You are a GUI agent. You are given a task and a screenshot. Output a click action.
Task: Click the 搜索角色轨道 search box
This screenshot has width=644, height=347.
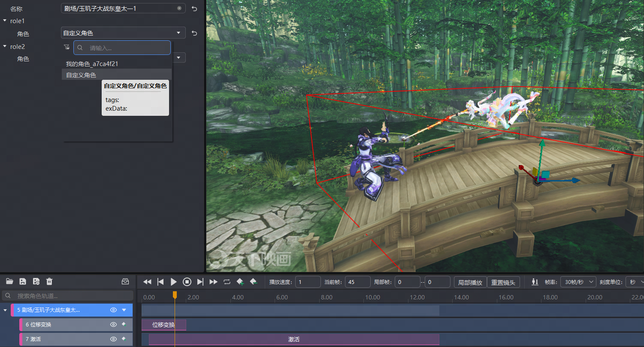(68, 296)
